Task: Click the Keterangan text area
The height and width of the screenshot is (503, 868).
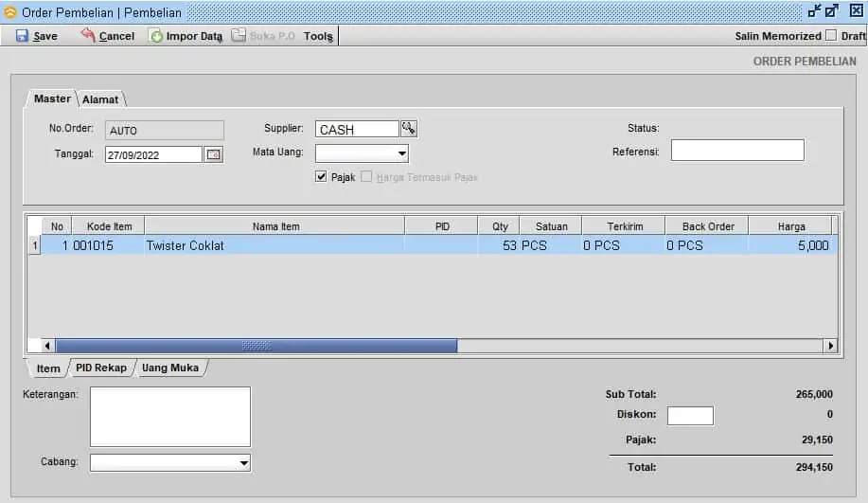Action: 170,417
